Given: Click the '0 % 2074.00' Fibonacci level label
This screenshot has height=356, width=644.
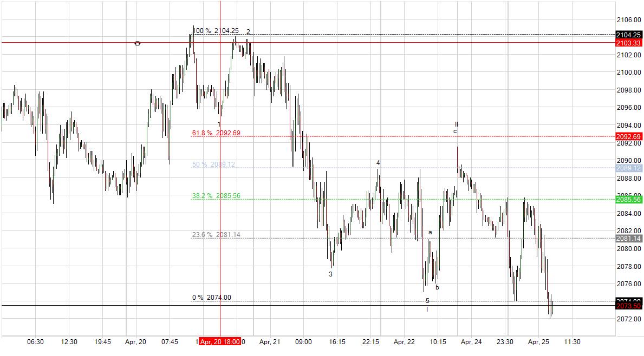Looking at the screenshot, I should [x=212, y=298].
